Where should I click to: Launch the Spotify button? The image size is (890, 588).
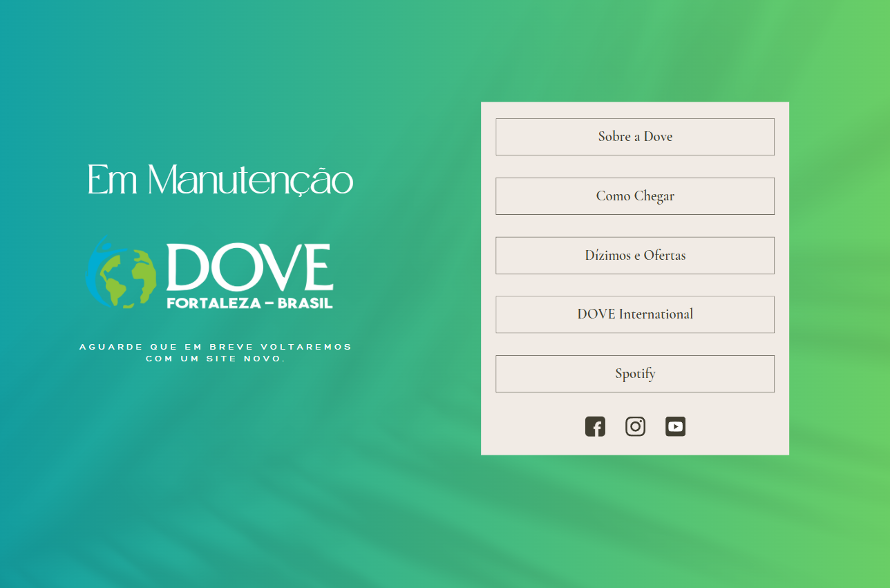click(635, 374)
